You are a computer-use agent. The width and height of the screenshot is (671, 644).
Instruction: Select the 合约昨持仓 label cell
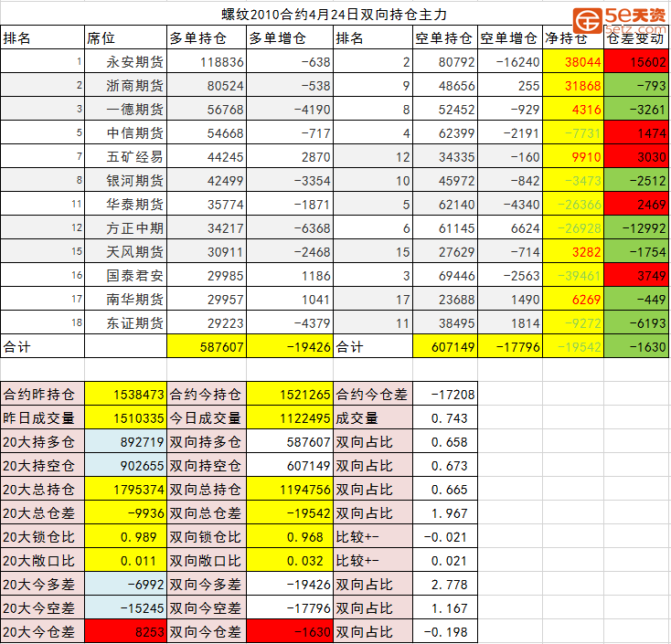[x=42, y=394]
